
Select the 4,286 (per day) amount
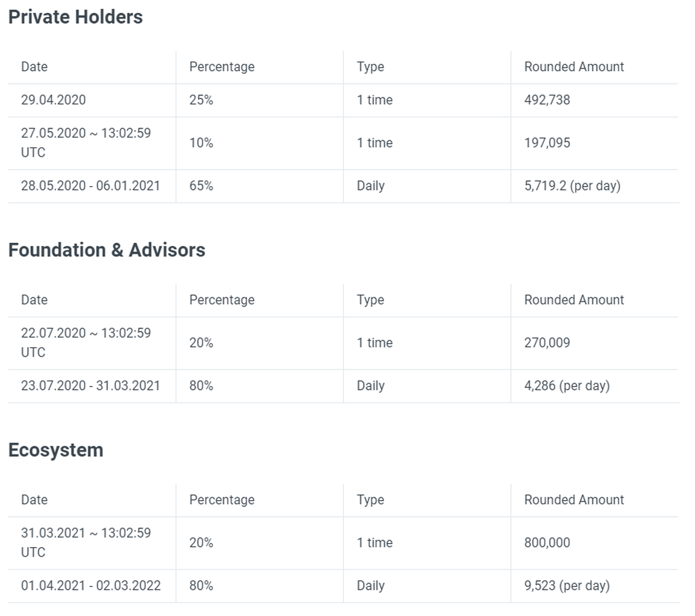566,385
